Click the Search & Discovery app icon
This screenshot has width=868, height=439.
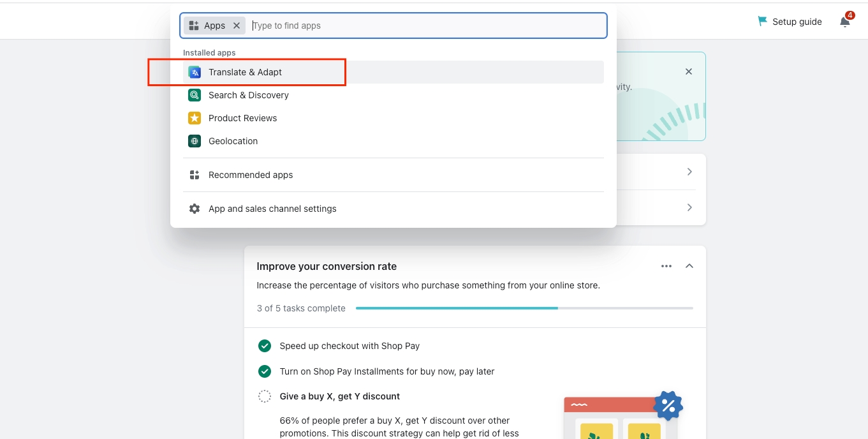click(x=195, y=95)
